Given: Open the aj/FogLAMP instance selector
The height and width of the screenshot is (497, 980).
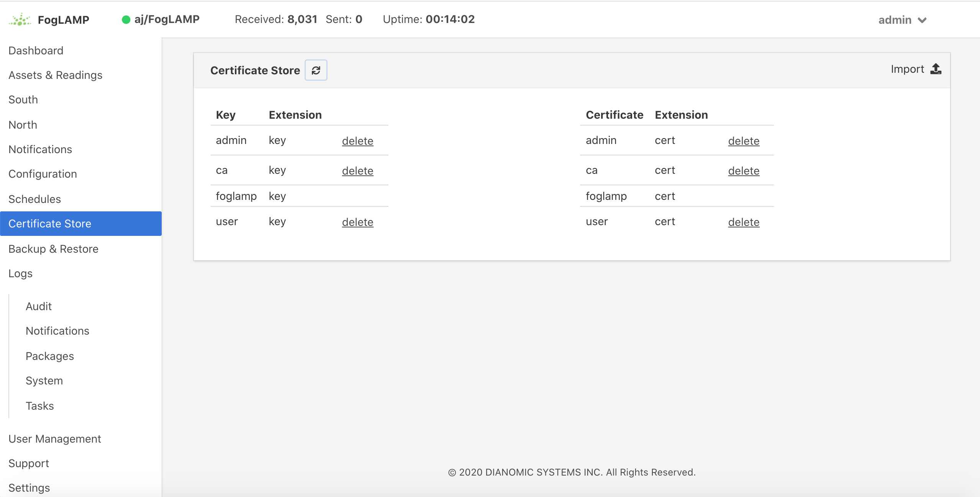Looking at the screenshot, I should 167,19.
